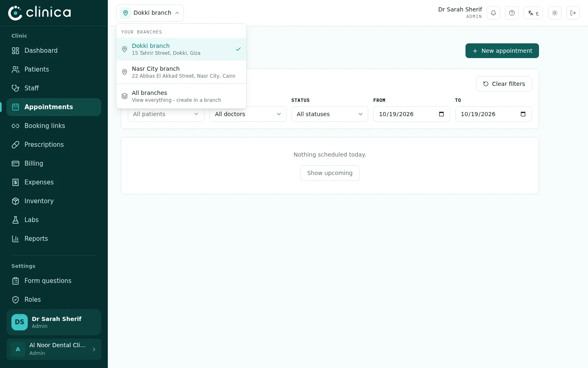Expand the All statuses dropdown
Screen dimensions: 588x368
pos(330,114)
